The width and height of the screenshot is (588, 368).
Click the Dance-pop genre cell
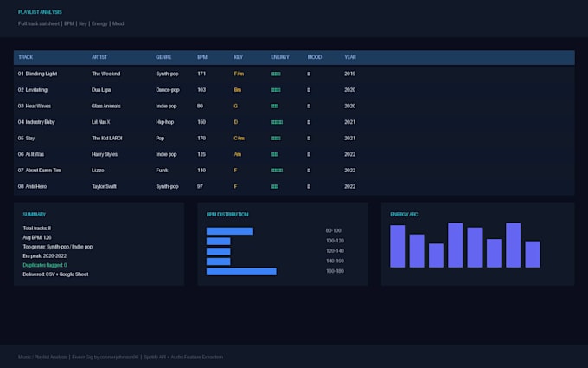point(168,90)
